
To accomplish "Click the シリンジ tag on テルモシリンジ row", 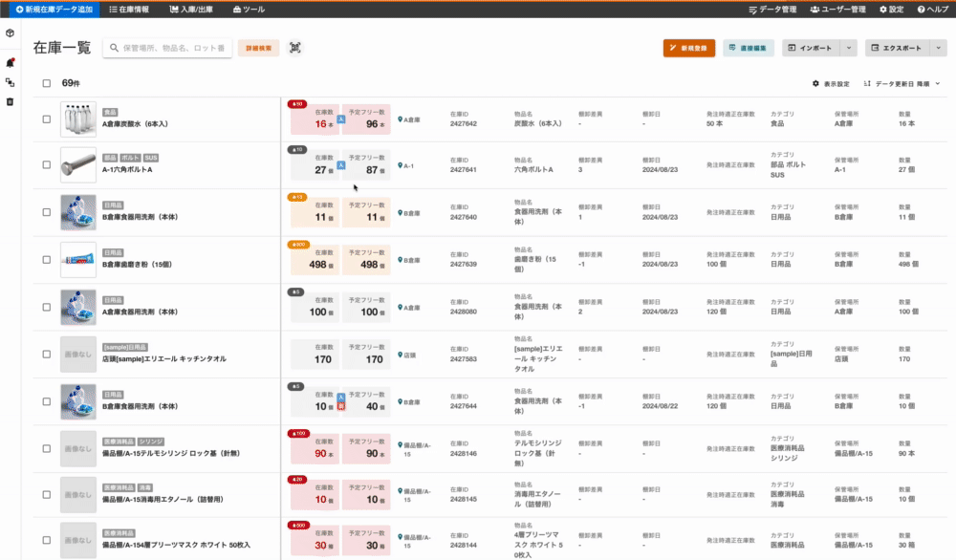I will click(x=151, y=442).
